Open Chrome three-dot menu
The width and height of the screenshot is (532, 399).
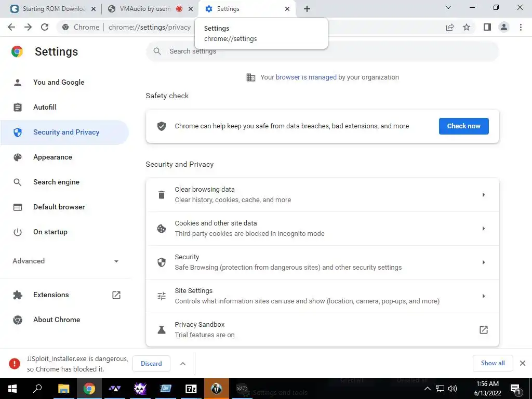pos(521,27)
